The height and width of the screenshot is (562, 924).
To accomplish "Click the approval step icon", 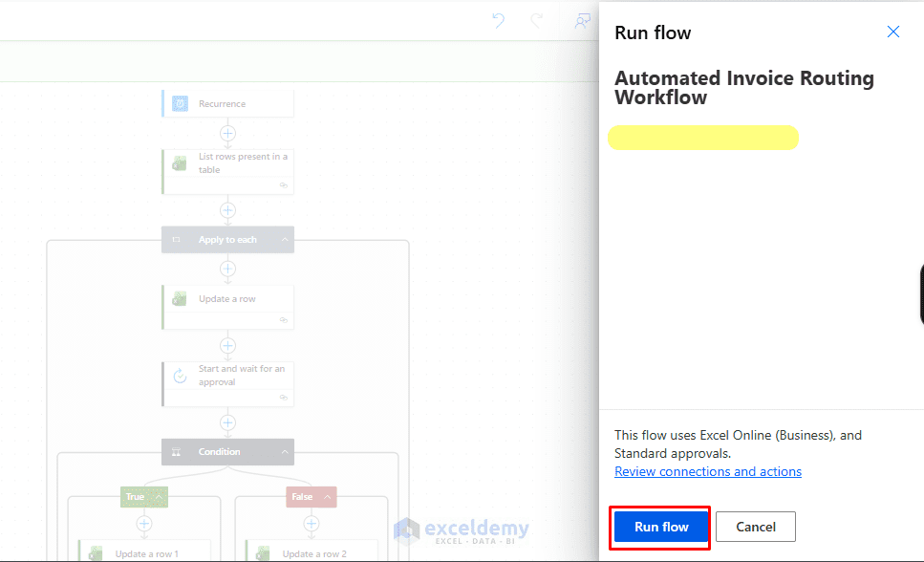I will click(180, 376).
